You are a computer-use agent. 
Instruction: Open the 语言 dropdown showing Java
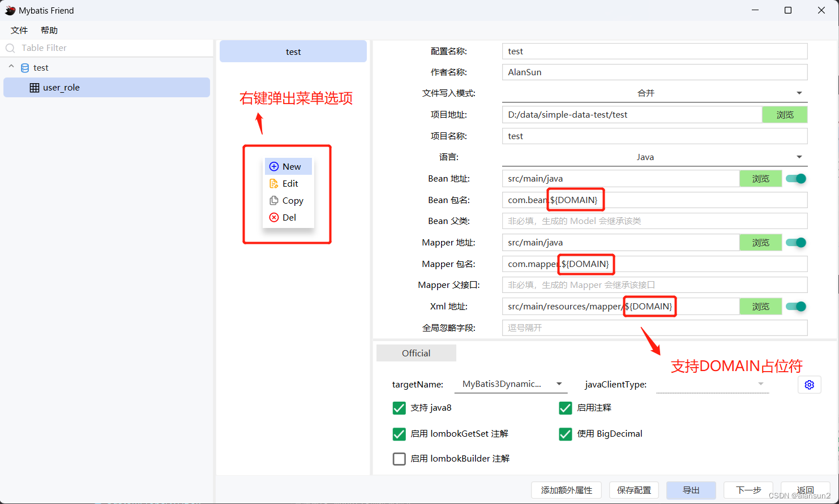pyautogui.click(x=654, y=157)
